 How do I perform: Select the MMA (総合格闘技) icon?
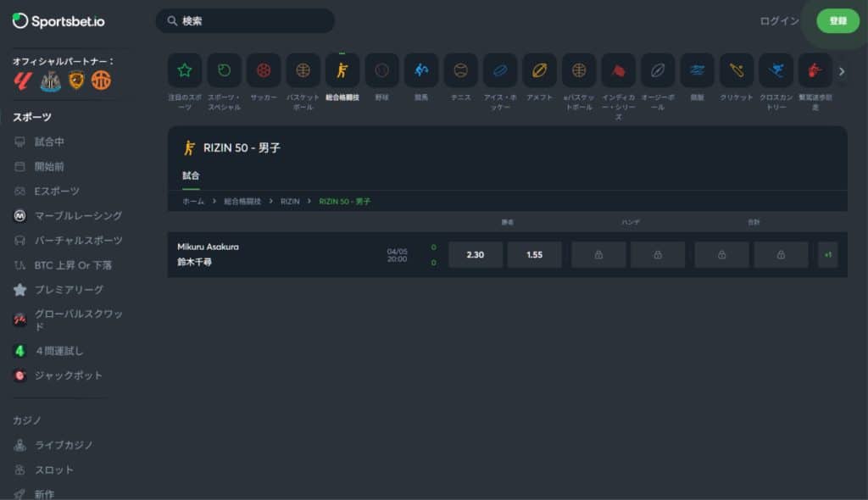pos(342,70)
